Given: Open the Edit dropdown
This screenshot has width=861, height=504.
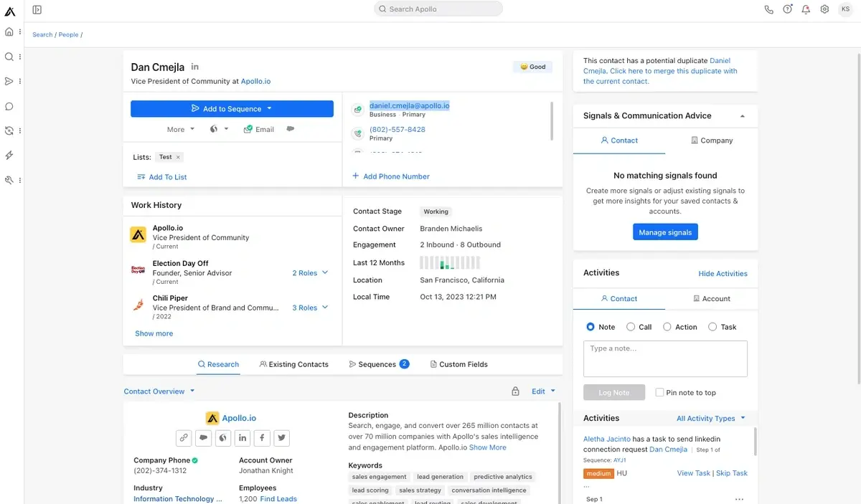Looking at the screenshot, I should tap(543, 391).
